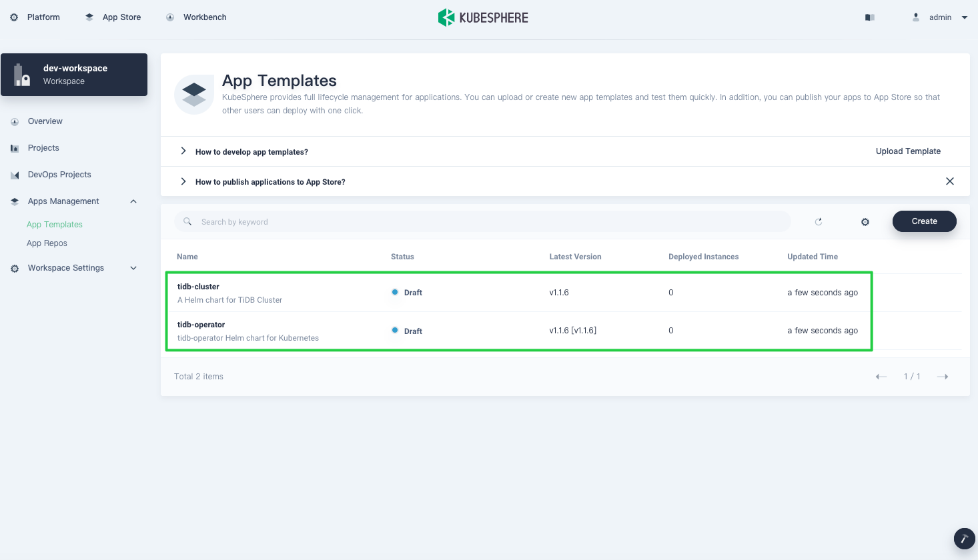Click the KubeSphere logo
The width and height of the screenshot is (978, 560).
coord(483,17)
